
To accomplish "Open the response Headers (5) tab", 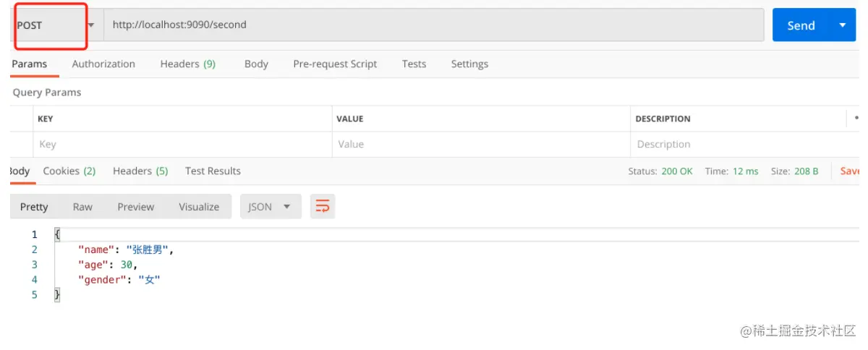I will point(140,171).
